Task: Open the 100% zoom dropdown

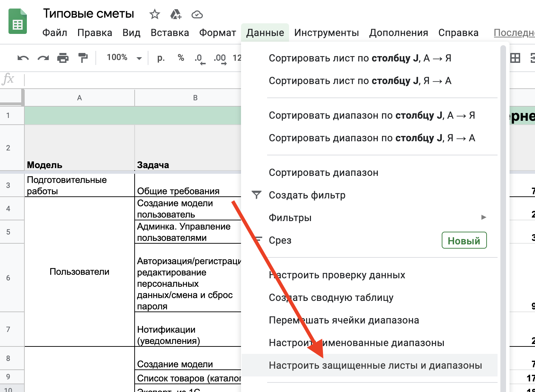Action: pyautogui.click(x=124, y=58)
